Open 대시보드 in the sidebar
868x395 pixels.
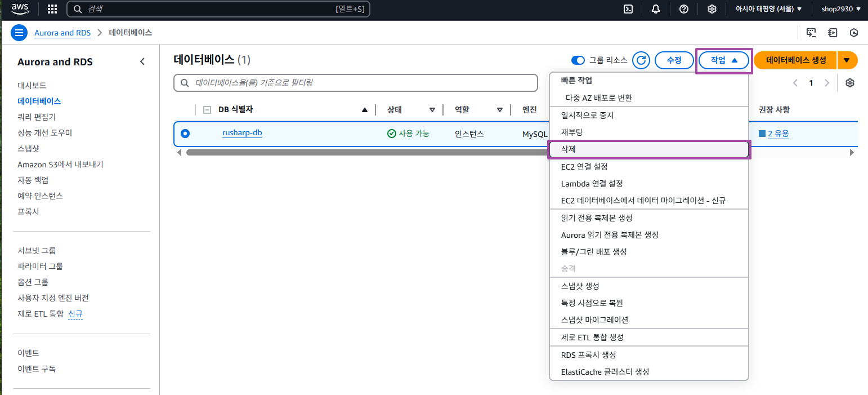click(32, 85)
